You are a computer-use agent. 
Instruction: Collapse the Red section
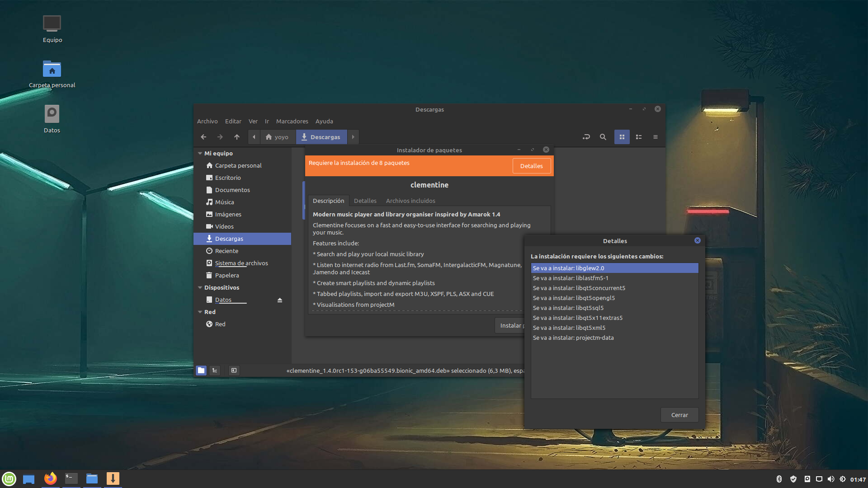coord(200,312)
